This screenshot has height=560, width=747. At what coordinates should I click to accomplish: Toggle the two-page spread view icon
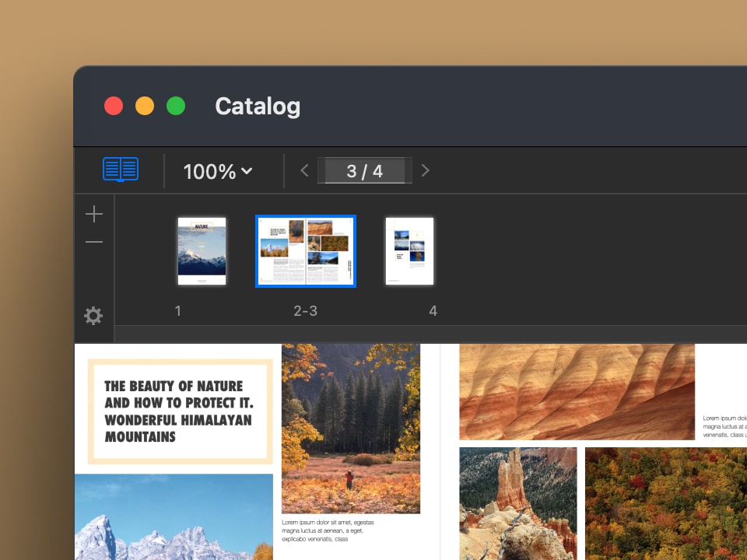coord(121,169)
